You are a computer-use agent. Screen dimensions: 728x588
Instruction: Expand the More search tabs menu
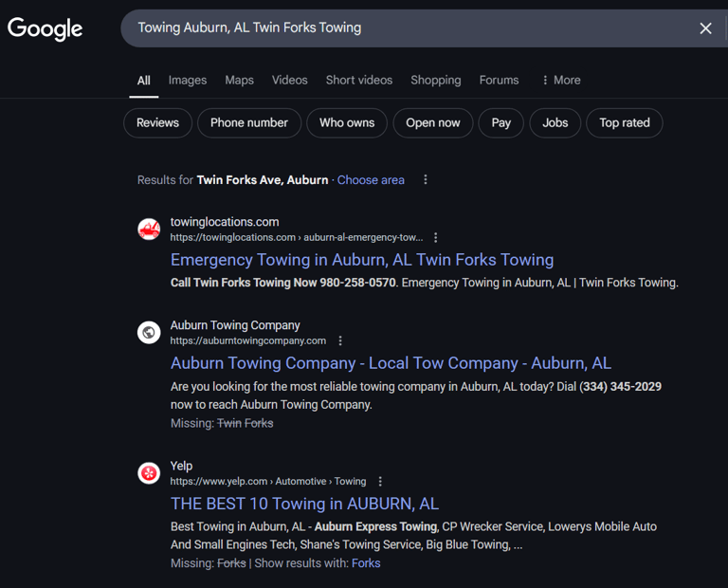click(x=561, y=81)
